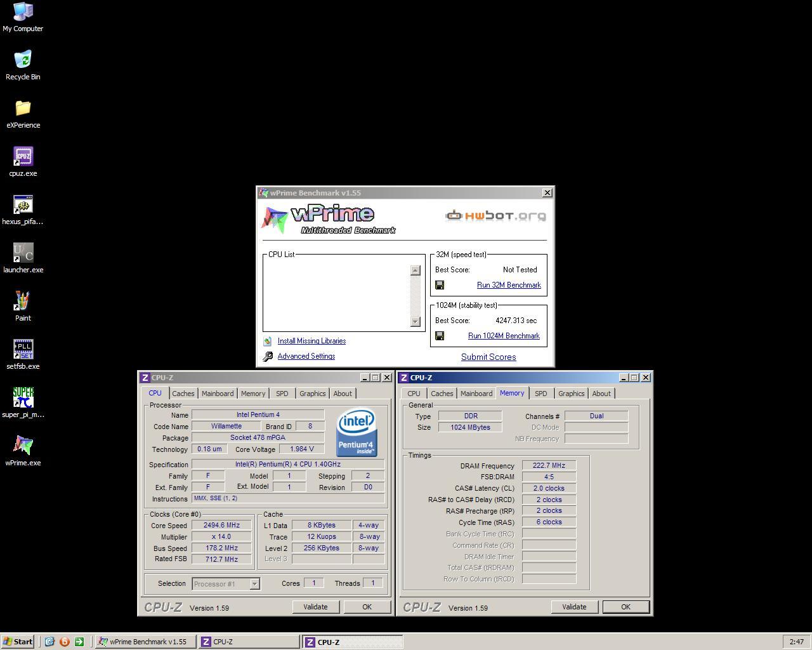Open Install Missing Libraries link
This screenshot has width=812, height=650.
[x=311, y=341]
